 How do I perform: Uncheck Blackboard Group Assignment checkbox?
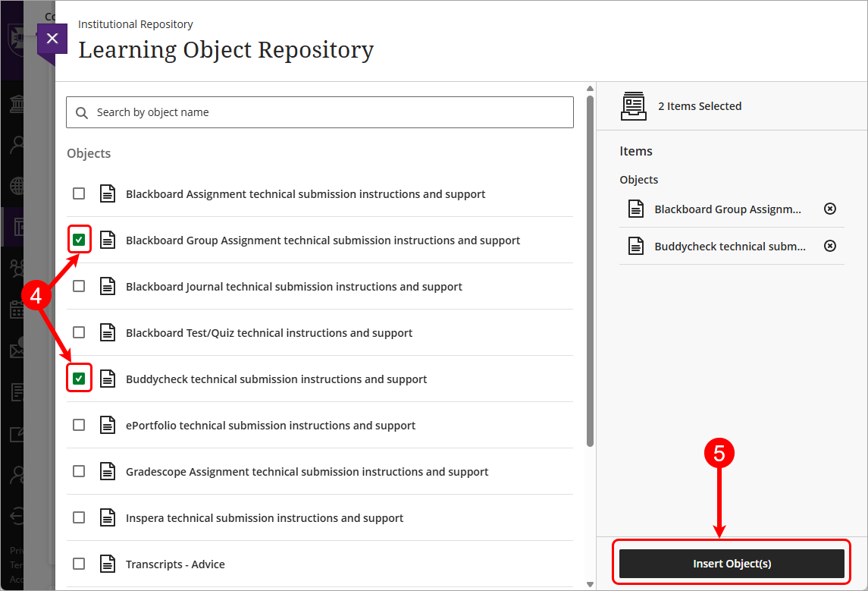79,240
